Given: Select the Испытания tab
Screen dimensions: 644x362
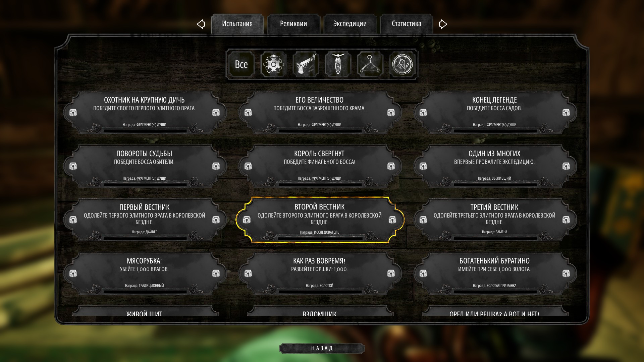Looking at the screenshot, I should coord(237,24).
